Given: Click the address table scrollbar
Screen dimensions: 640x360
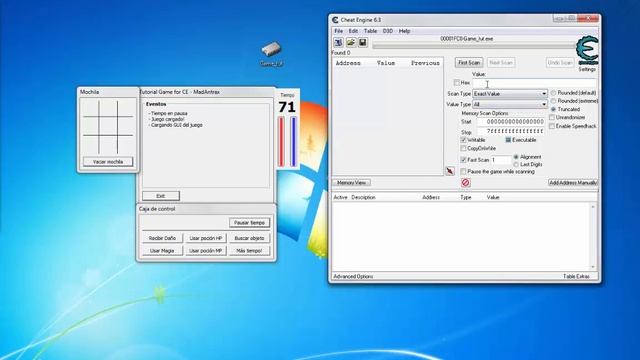Looking at the screenshot, I should 593,237.
